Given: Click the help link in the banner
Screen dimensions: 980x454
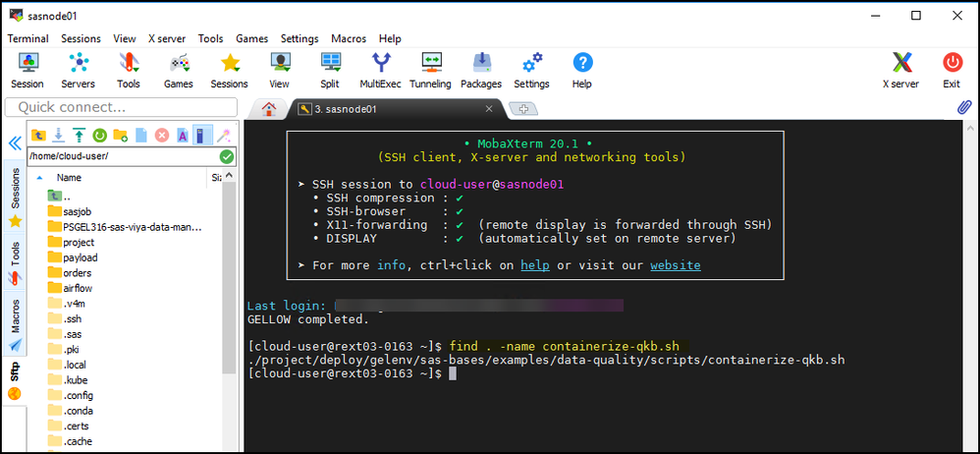Looking at the screenshot, I should tap(534, 265).
